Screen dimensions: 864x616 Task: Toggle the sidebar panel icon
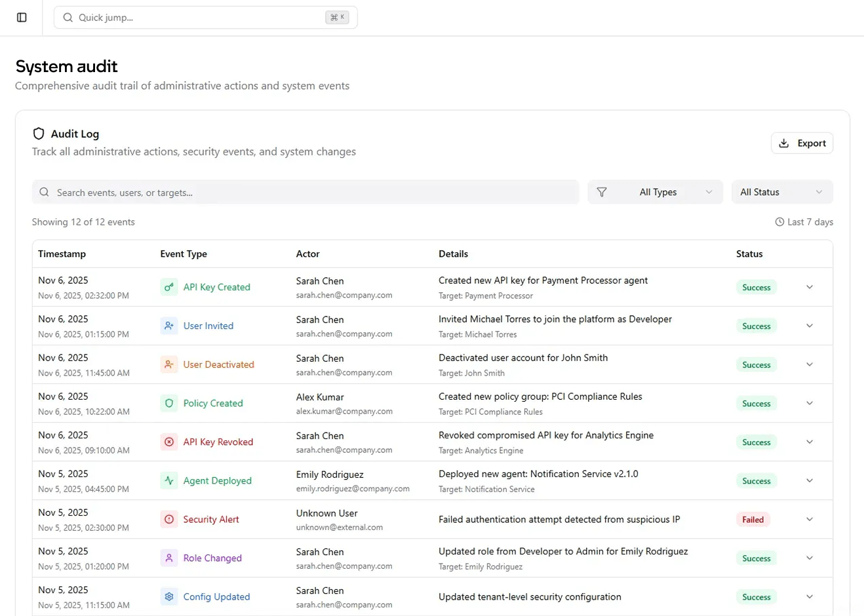tap(22, 18)
